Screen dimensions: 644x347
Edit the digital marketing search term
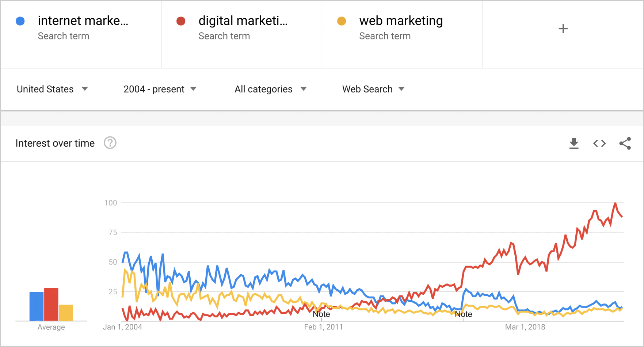tap(243, 21)
